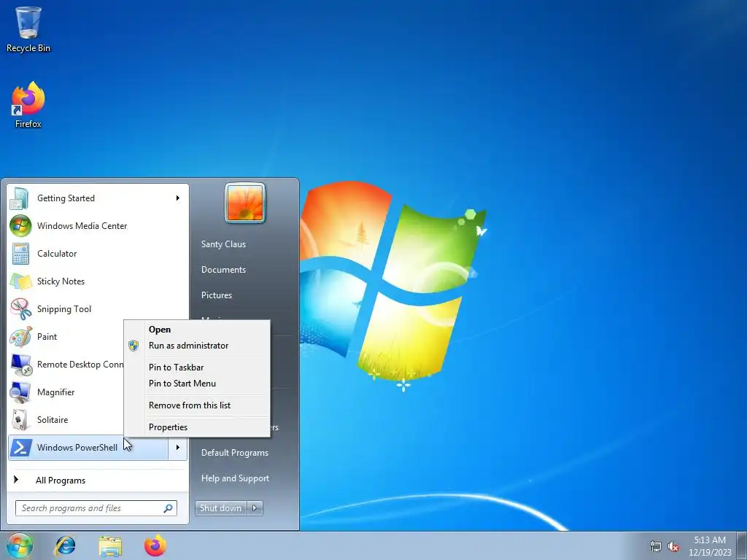
Task: Select the Firefox desktop shortcut icon
Action: [x=28, y=98]
